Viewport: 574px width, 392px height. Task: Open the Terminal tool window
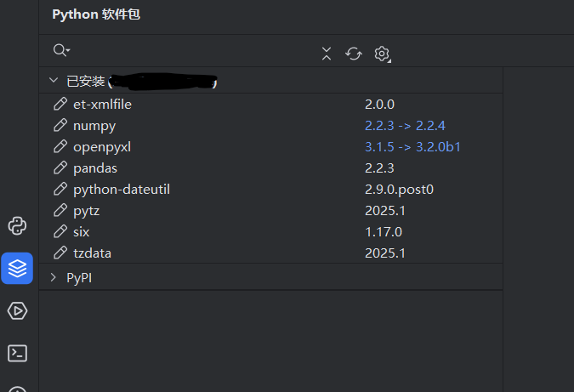[x=17, y=353]
